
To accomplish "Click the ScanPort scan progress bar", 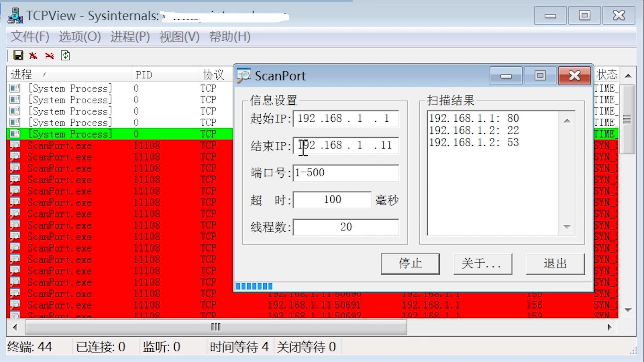I will pos(413,286).
